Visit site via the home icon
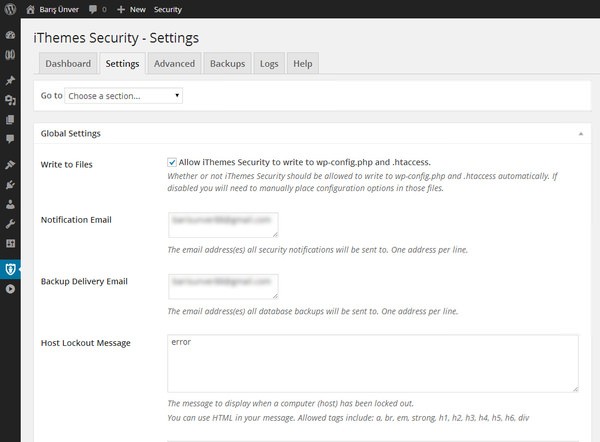The height and width of the screenshot is (442, 600). 30,10
